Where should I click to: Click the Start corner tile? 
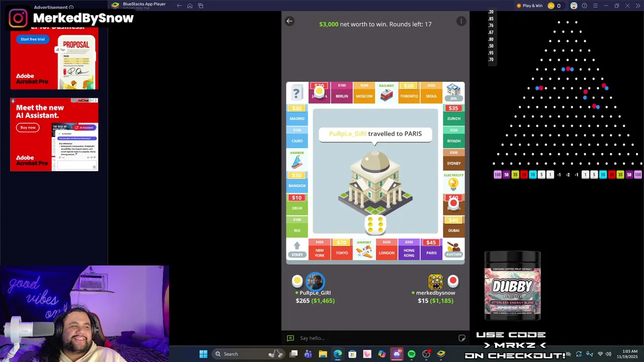[297, 249]
